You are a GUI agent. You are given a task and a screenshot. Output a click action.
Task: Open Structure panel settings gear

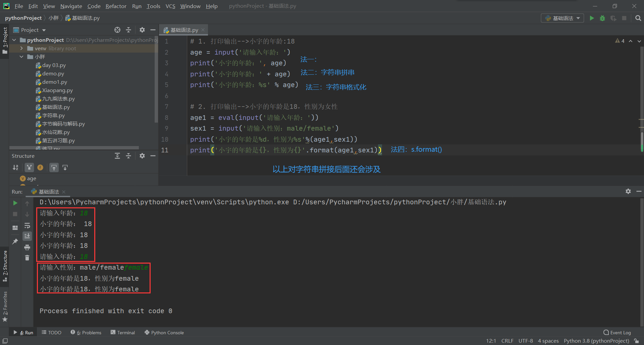(x=142, y=156)
